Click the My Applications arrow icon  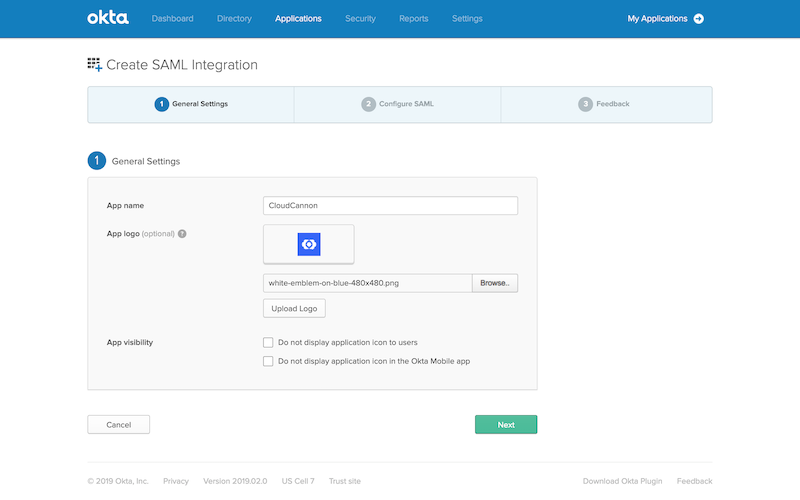[698, 18]
